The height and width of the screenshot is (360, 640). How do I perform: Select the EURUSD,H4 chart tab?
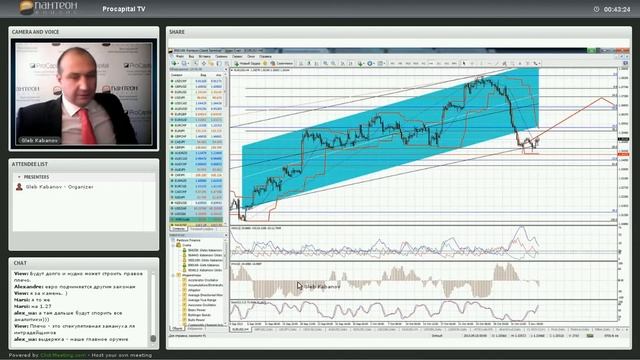pos(240,329)
